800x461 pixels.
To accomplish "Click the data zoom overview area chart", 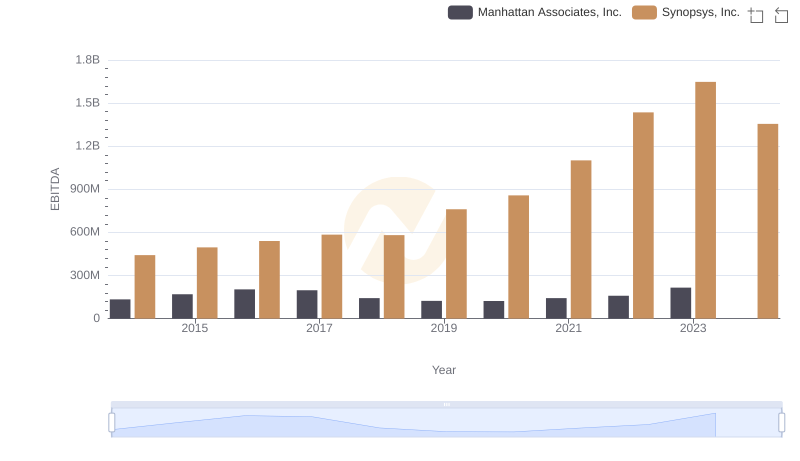I will pos(446,423).
